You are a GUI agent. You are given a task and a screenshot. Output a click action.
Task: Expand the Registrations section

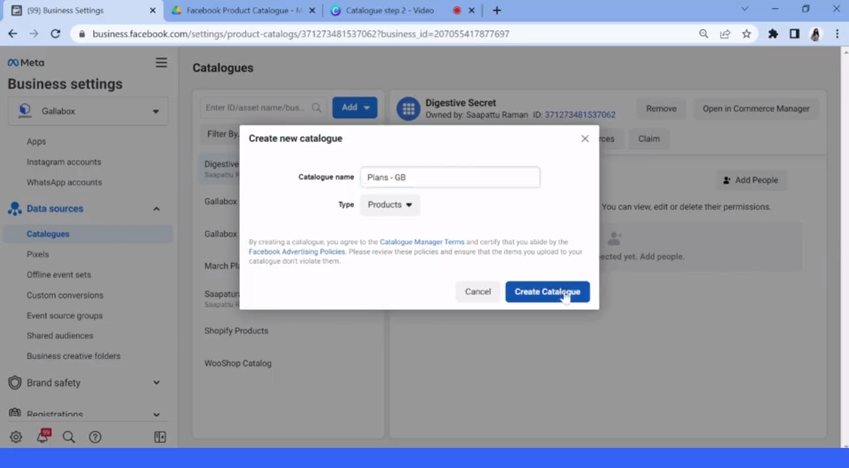pyautogui.click(x=156, y=414)
